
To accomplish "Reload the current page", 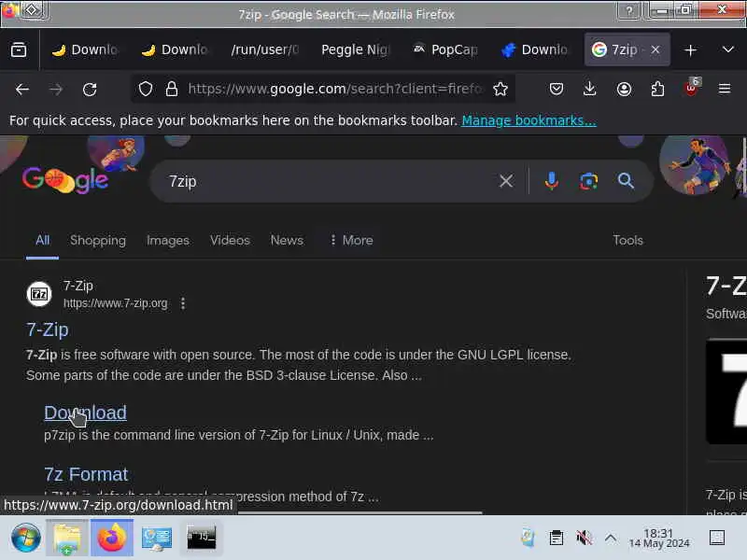I will 90,89.
